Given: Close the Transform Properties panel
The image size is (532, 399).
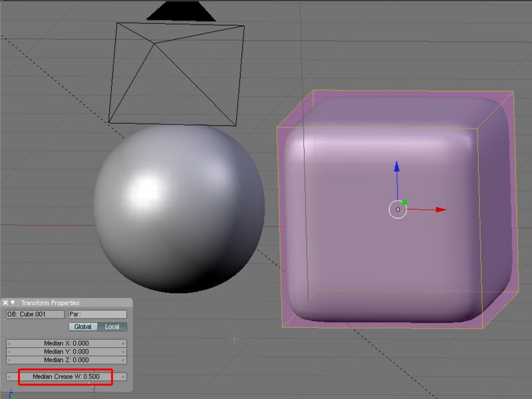Looking at the screenshot, I should click(5, 303).
